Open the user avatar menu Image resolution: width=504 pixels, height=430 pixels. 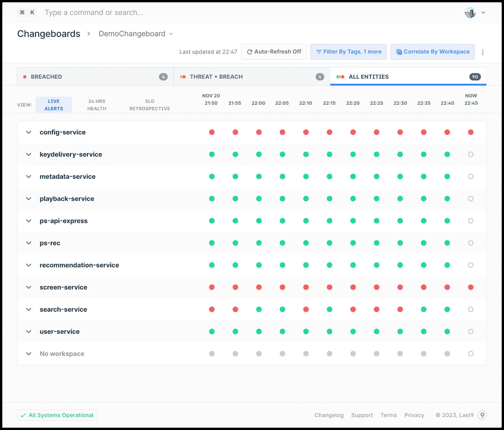[x=470, y=13]
